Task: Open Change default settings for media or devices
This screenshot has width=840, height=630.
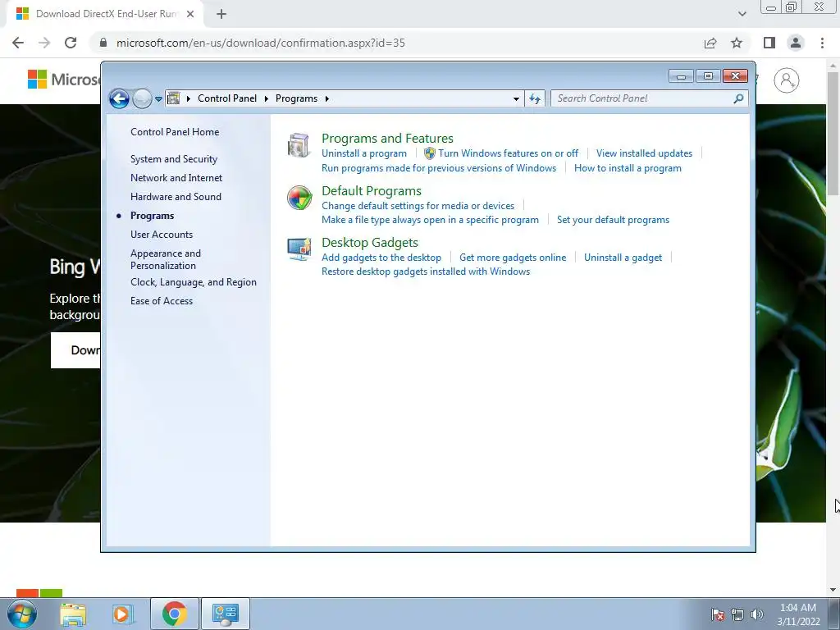Action: pos(418,206)
